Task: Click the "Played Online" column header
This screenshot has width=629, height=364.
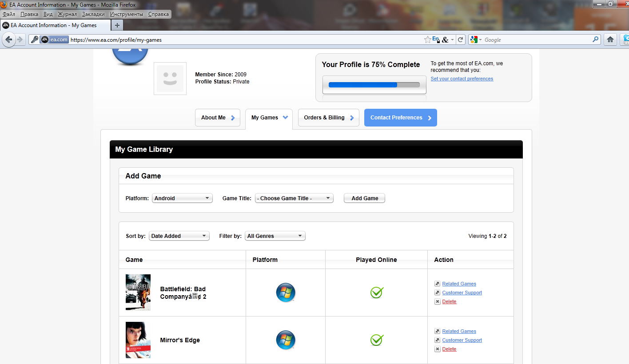Action: [376, 260]
